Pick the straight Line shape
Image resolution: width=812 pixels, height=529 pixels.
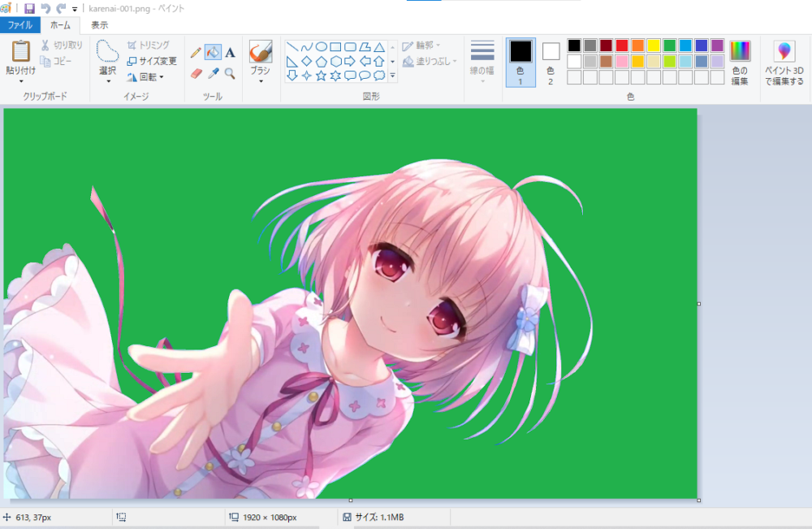292,47
